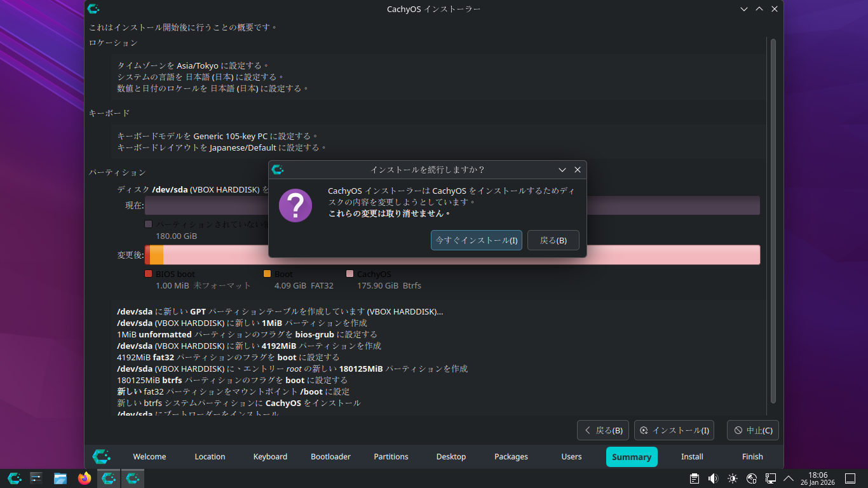Select the Packages step
868x488 pixels.
click(511, 457)
